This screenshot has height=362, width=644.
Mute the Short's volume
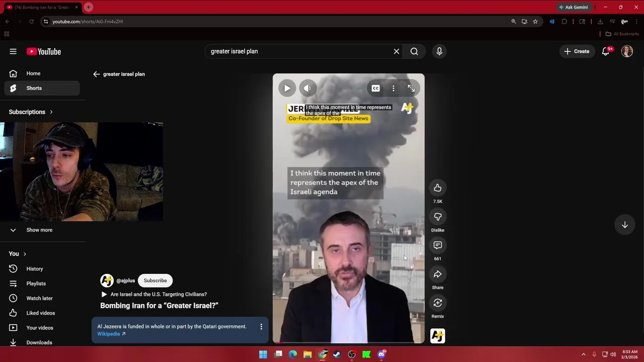(x=308, y=88)
